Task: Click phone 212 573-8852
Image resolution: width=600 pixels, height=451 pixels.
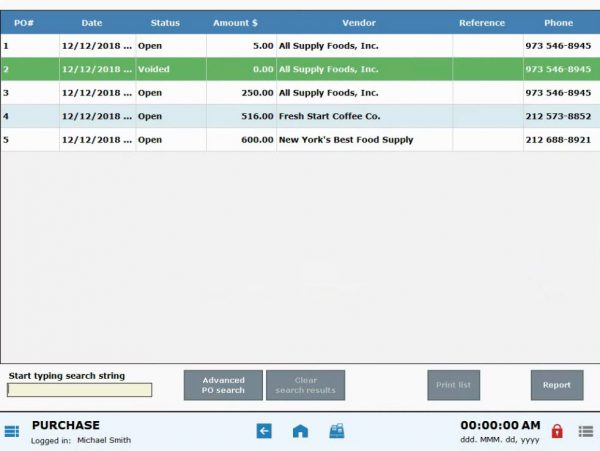Action: 561,116
